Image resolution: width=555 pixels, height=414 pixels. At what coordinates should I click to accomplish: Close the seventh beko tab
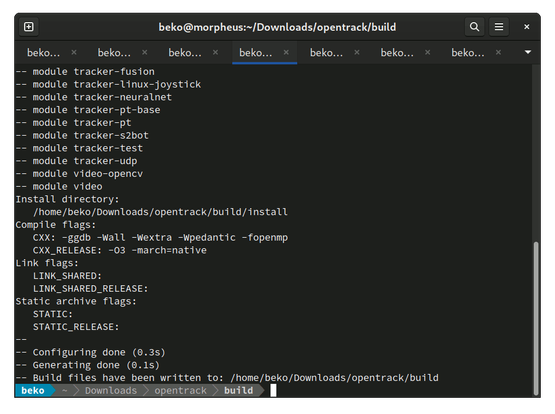coord(498,52)
